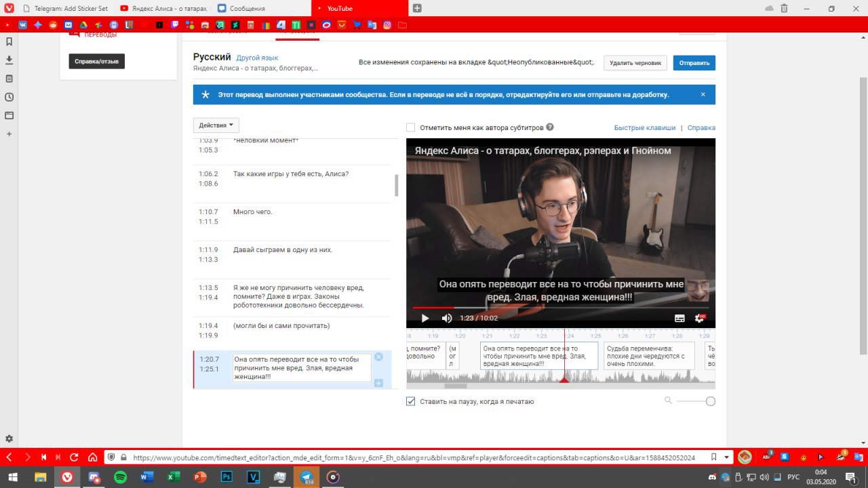This screenshot has height=488, width=868.
Task: Delete the selected subtitle line
Action: pyautogui.click(x=378, y=357)
